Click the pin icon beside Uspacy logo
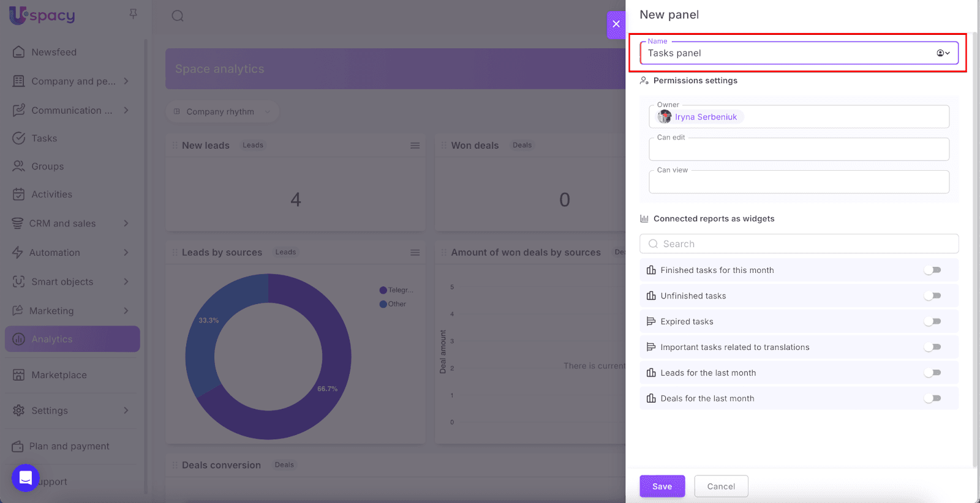The image size is (980, 503). click(133, 13)
